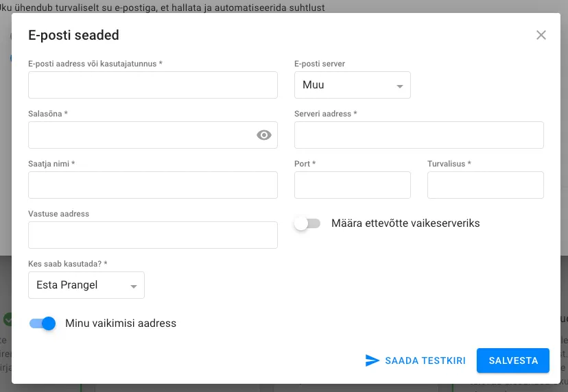
Task: Toggle Määra ettevõtte vaikeserveriks switch
Action: click(x=307, y=223)
